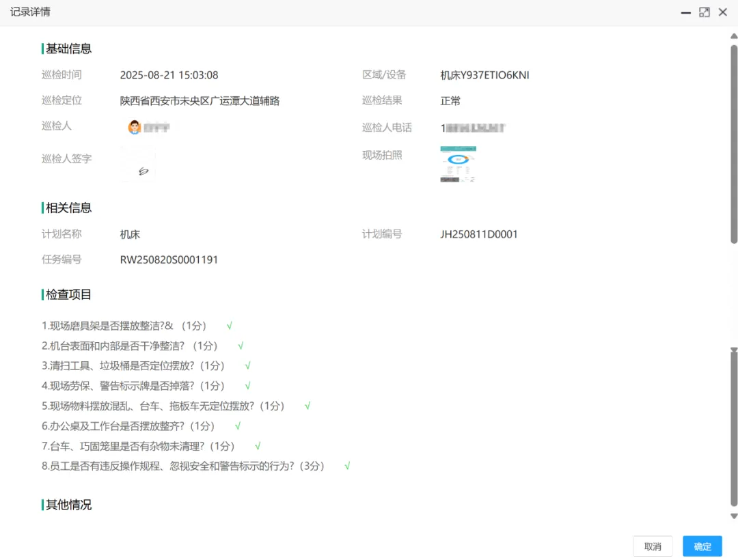Select the inspection result 正常
Screen dimensions: 738x560
coord(450,100)
